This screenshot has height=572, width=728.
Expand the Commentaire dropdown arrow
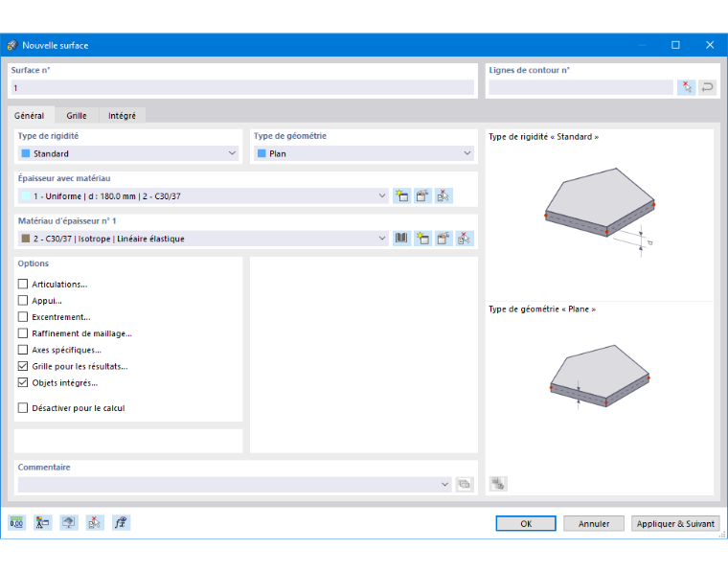[444, 484]
